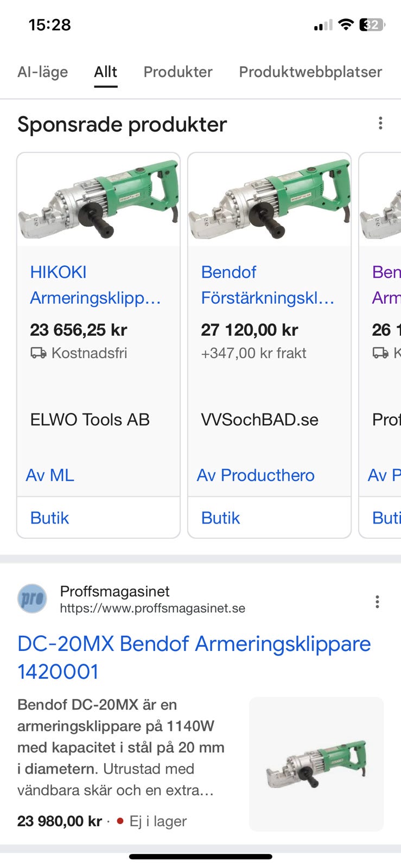This screenshot has height=868, width=401.
Task: Tap the battery indicator in status bar
Action: pyautogui.click(x=372, y=25)
